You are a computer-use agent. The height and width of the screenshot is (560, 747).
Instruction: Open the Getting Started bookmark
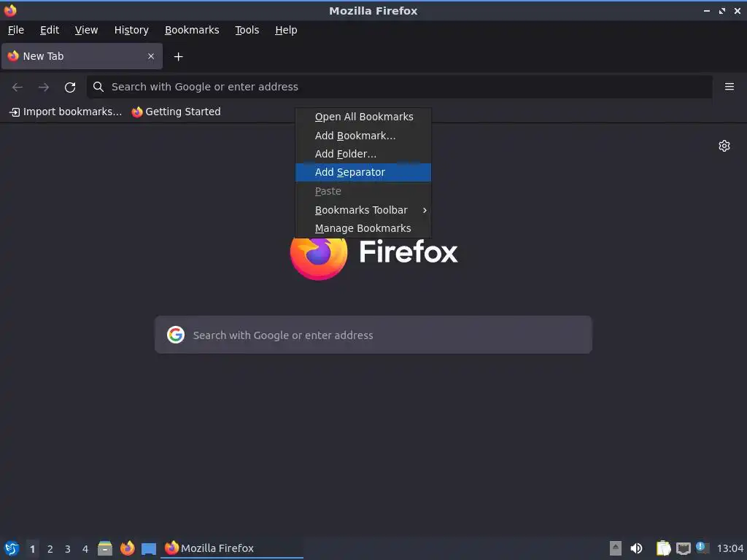(177, 112)
